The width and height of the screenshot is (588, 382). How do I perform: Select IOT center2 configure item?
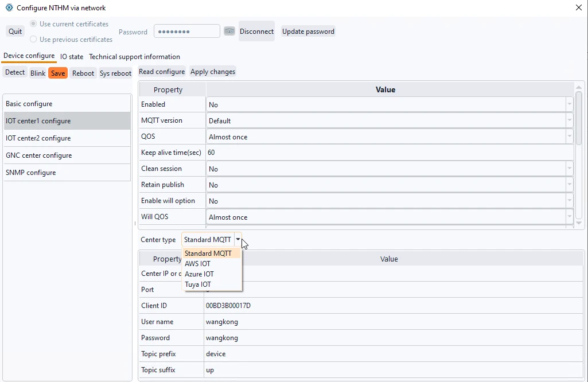click(67, 138)
